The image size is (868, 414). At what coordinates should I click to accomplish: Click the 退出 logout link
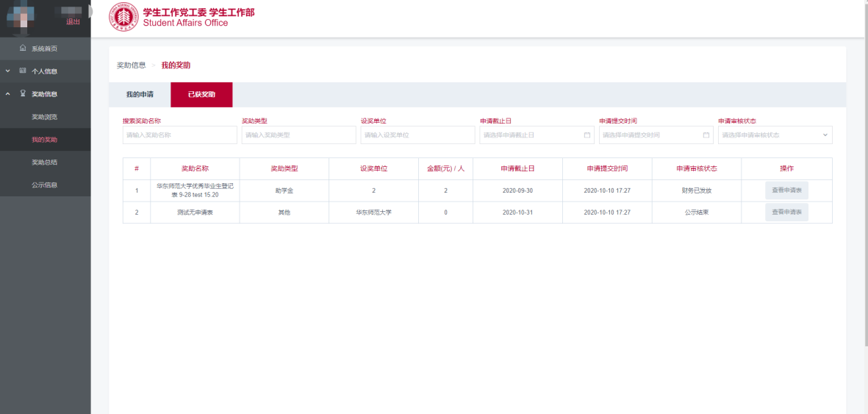point(73,21)
